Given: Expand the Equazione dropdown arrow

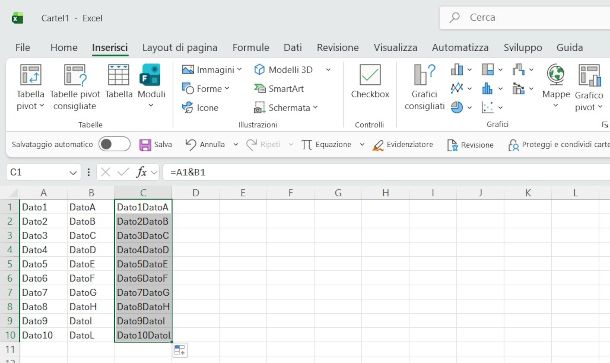Looking at the screenshot, I should coord(362,144).
